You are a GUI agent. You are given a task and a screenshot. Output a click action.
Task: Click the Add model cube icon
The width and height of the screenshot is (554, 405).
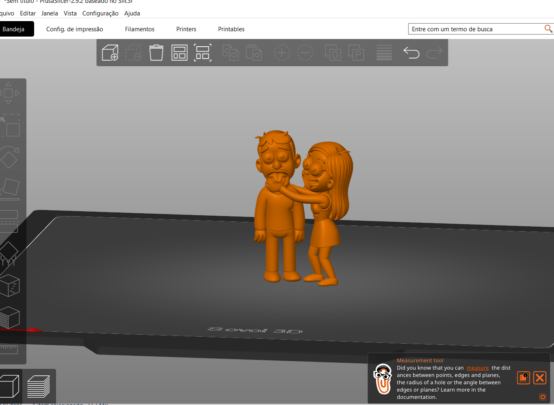click(110, 53)
